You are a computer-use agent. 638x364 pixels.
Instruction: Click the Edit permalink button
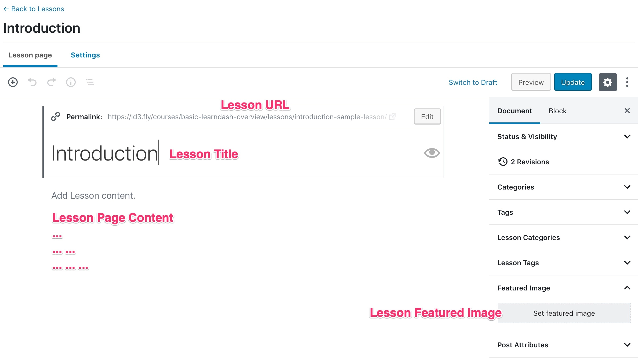click(x=426, y=117)
